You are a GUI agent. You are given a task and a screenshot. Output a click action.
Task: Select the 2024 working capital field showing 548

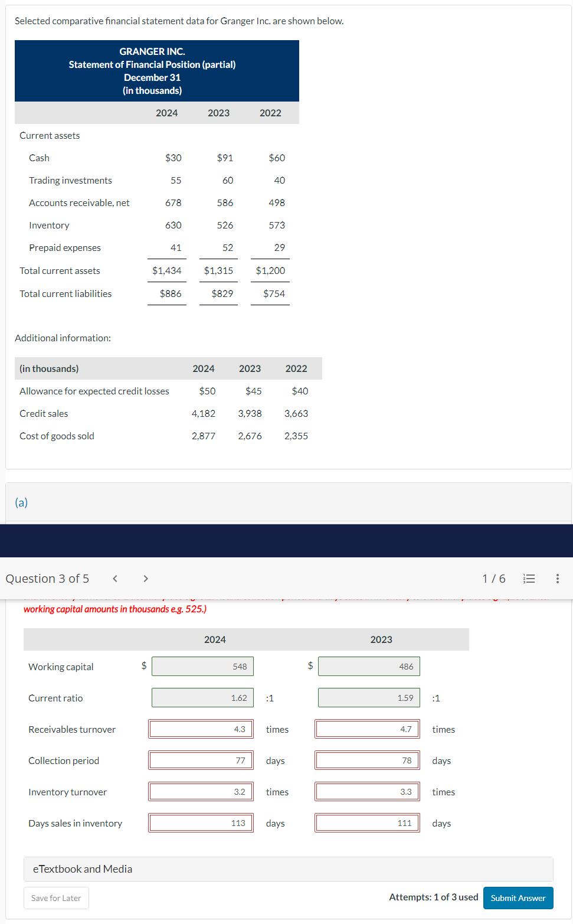(202, 666)
